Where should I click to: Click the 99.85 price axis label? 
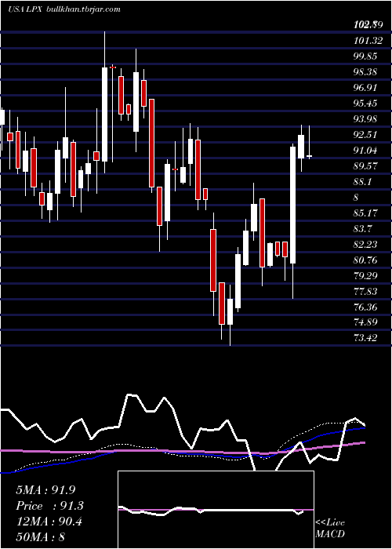[367, 56]
